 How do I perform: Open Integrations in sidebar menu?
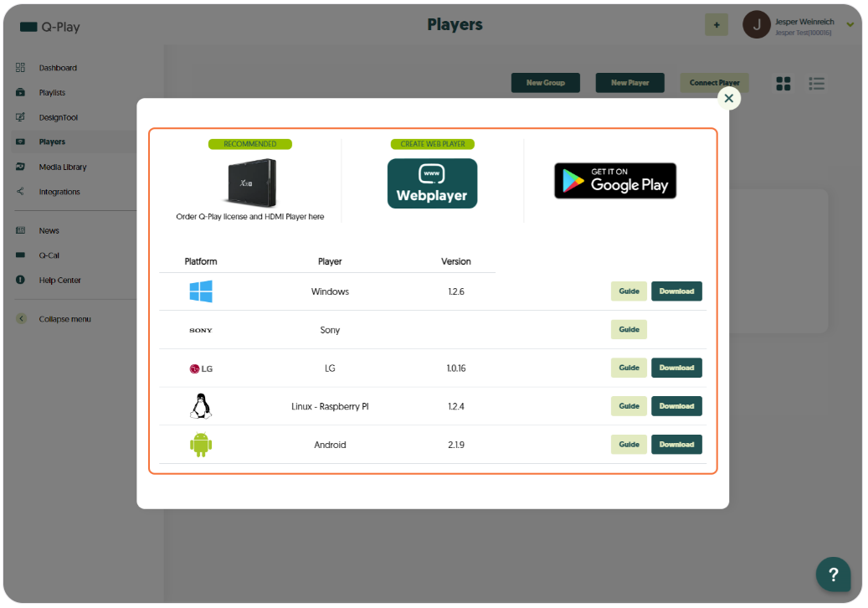click(x=59, y=192)
